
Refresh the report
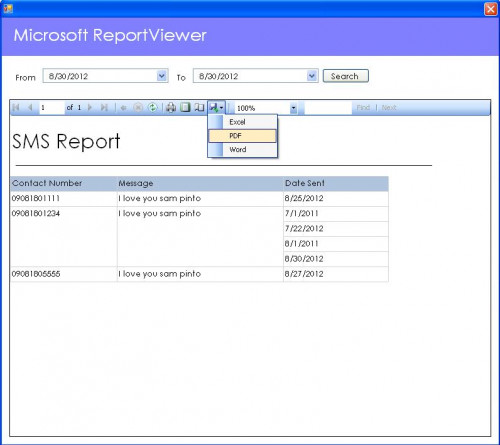pos(153,107)
